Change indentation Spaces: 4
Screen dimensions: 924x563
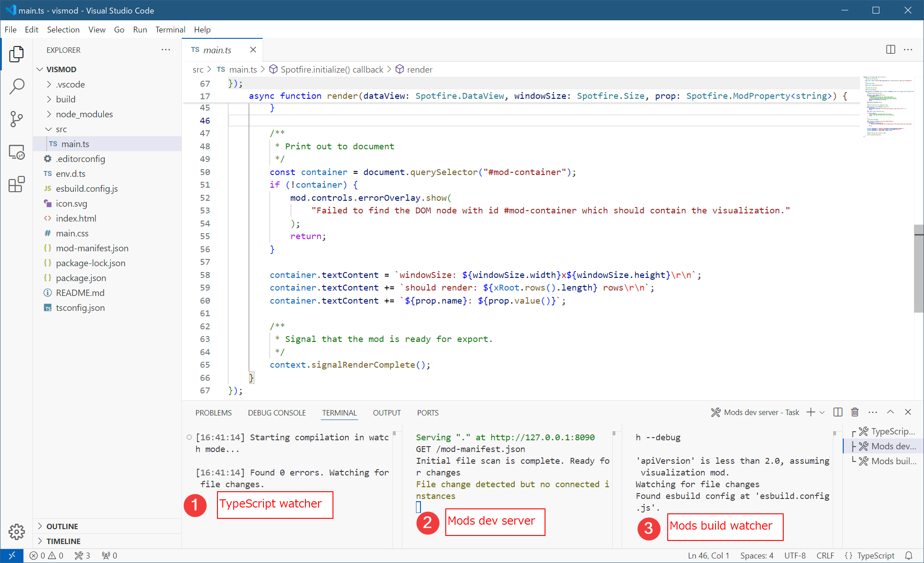(x=757, y=555)
